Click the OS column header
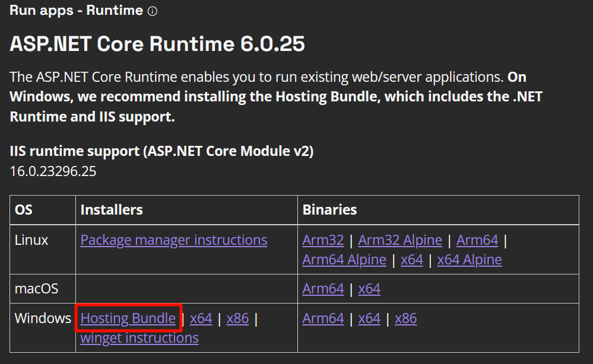This screenshot has width=593, height=364. pyautogui.click(x=24, y=209)
